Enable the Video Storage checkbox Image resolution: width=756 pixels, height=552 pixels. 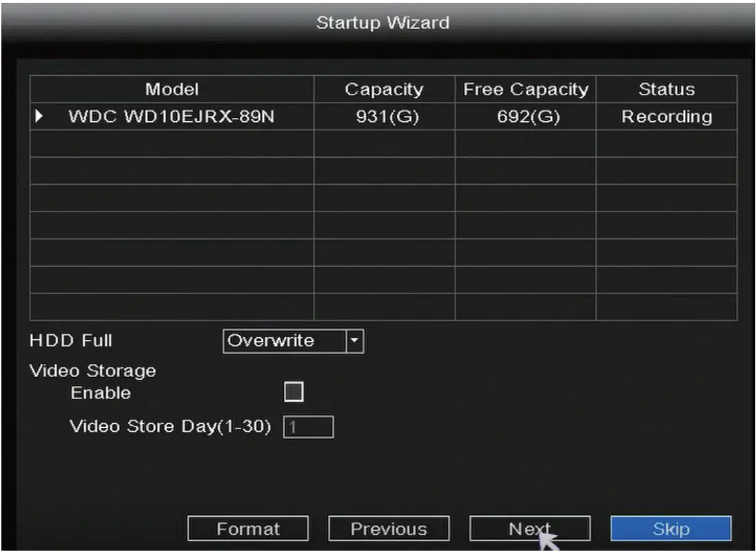coord(294,392)
